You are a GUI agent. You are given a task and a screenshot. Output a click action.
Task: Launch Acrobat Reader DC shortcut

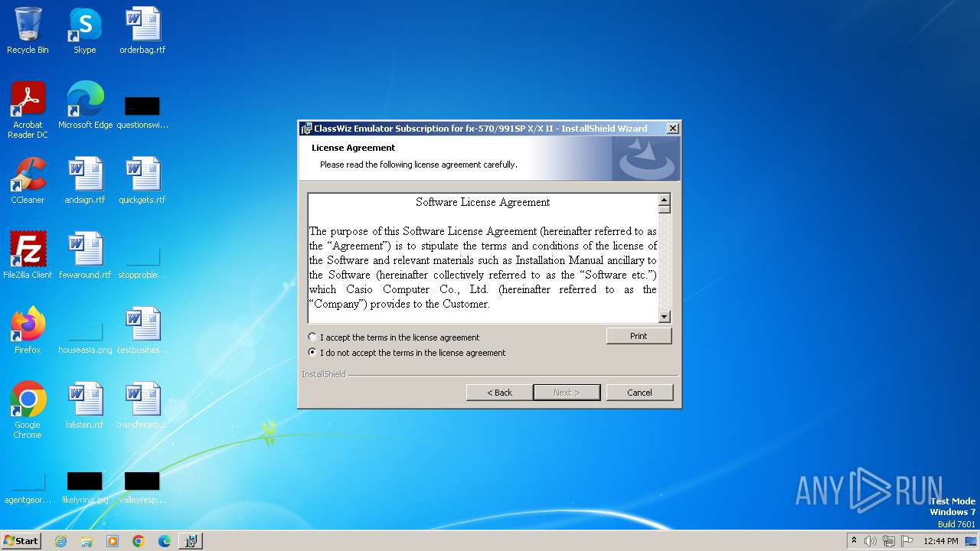click(x=28, y=110)
